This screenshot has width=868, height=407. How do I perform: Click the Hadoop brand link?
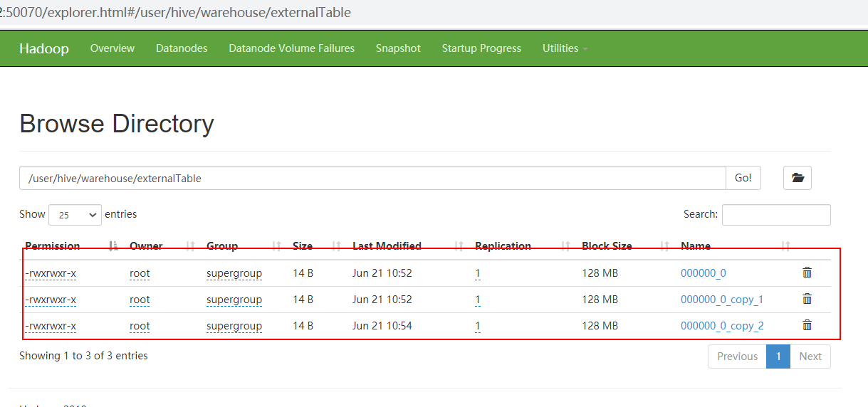pos(44,48)
